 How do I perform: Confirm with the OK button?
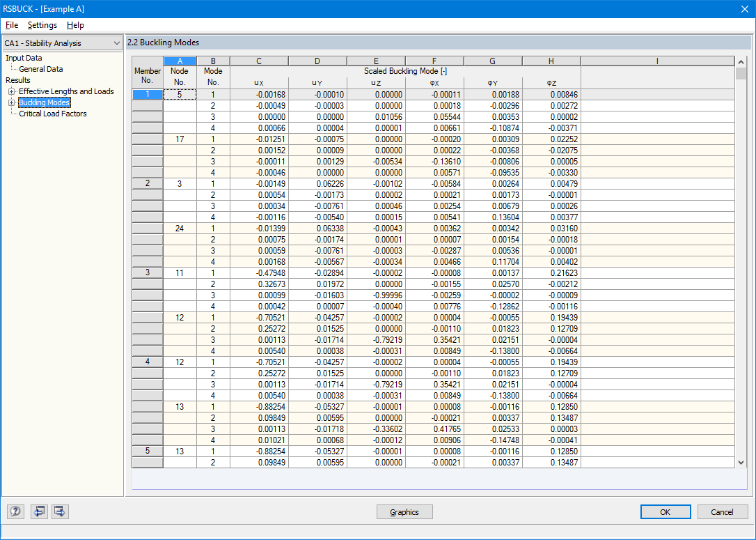[666, 512]
